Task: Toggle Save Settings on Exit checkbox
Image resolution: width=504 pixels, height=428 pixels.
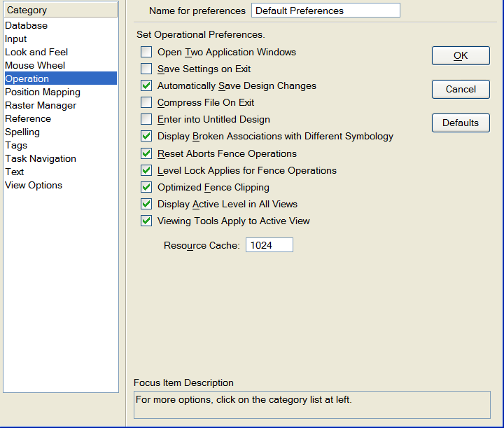Action: point(146,69)
